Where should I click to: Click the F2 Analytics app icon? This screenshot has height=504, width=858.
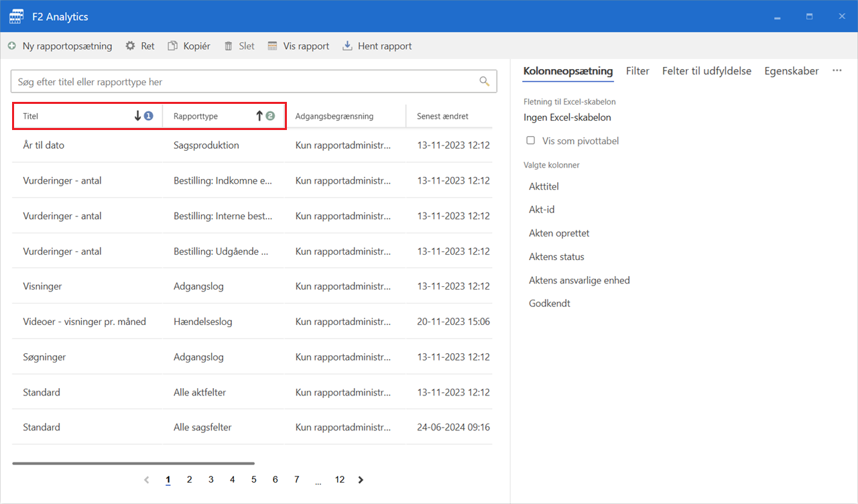[17, 17]
